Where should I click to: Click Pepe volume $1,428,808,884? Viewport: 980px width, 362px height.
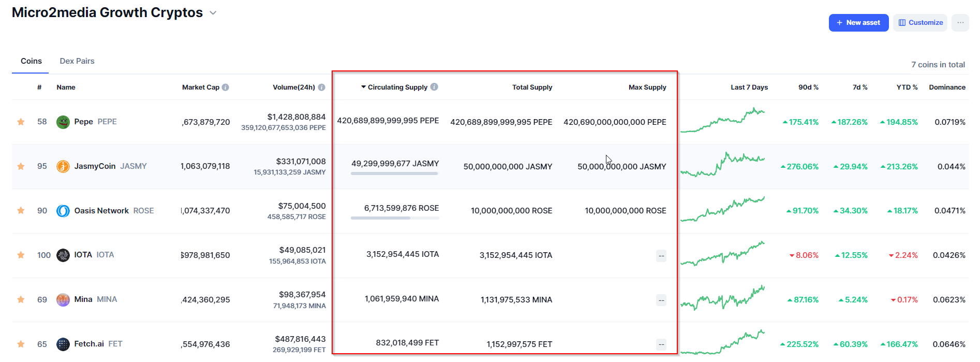[296, 117]
